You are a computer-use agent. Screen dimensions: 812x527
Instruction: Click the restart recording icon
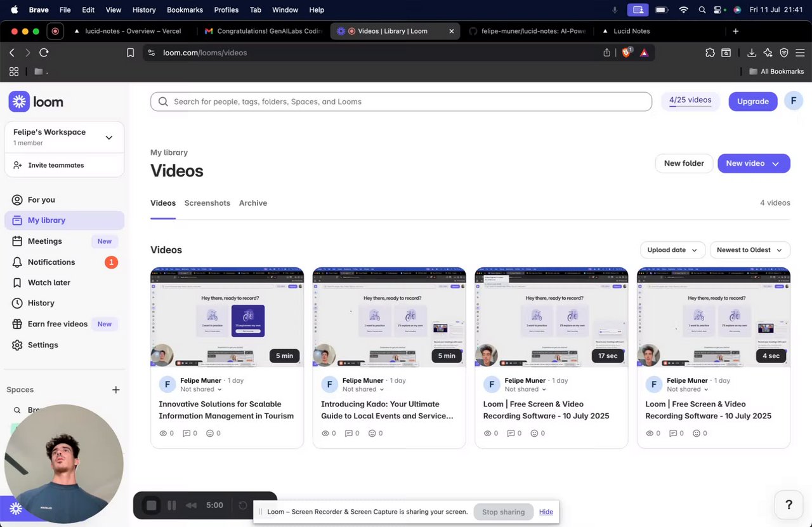point(243,505)
